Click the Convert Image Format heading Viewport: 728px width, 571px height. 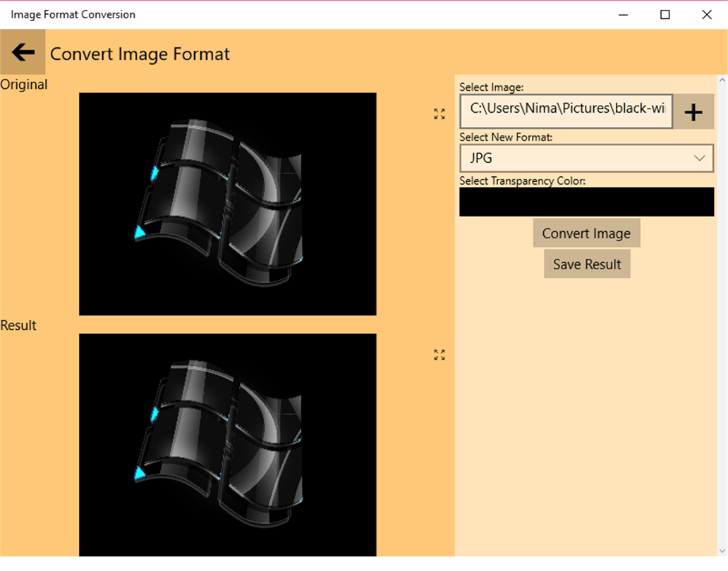[140, 54]
